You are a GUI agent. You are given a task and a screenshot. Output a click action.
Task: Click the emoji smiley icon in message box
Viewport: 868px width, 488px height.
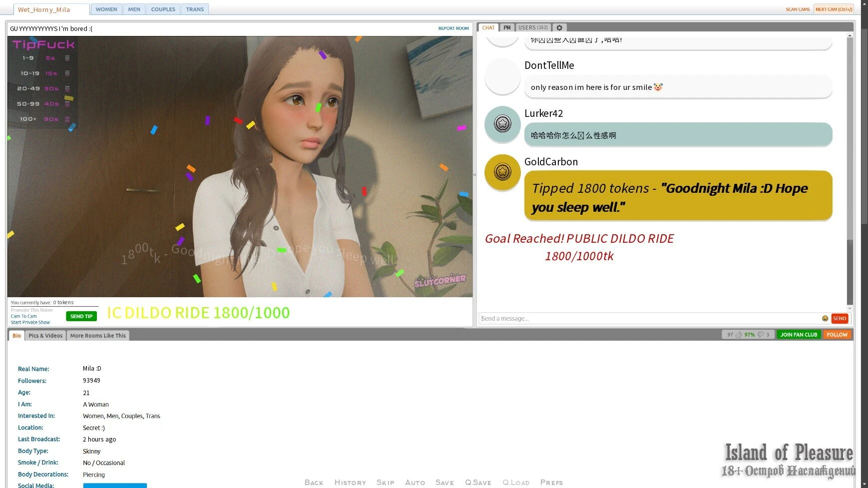pyautogui.click(x=825, y=319)
